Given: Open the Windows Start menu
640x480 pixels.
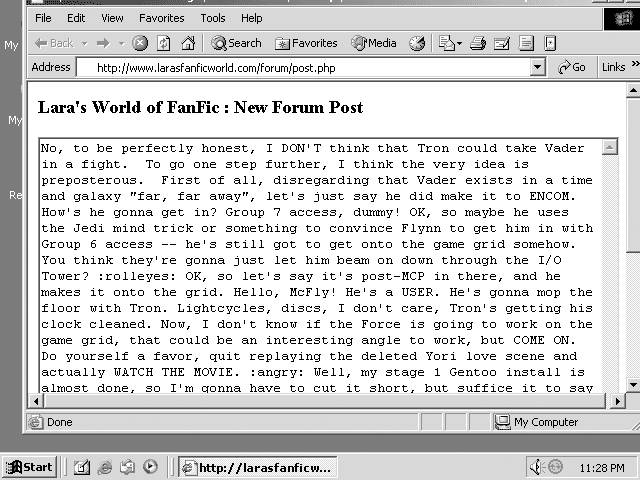Looking at the screenshot, I should [30, 467].
